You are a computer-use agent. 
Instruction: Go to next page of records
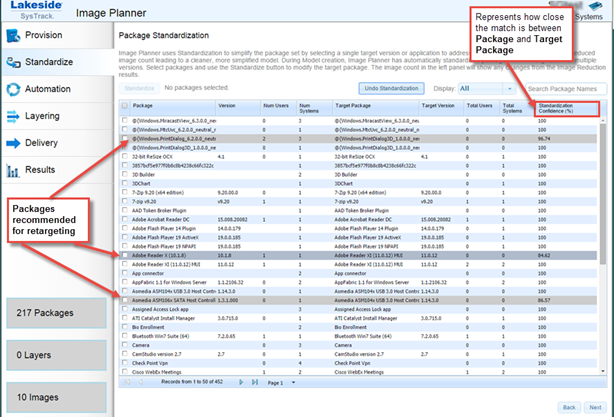click(241, 382)
